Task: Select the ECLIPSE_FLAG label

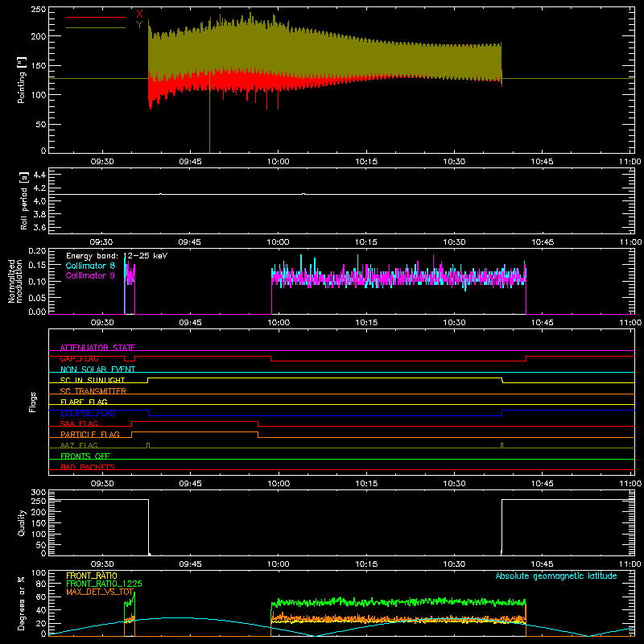Action: pyautogui.click(x=88, y=413)
